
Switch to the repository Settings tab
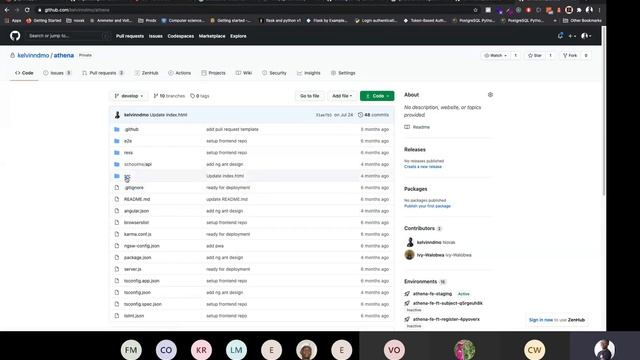[x=343, y=73]
